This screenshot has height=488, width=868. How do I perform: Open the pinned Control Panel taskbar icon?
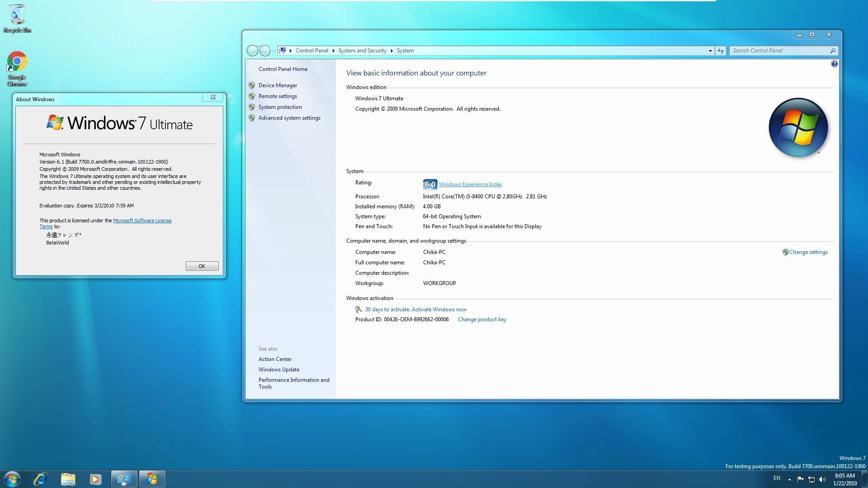(124, 479)
